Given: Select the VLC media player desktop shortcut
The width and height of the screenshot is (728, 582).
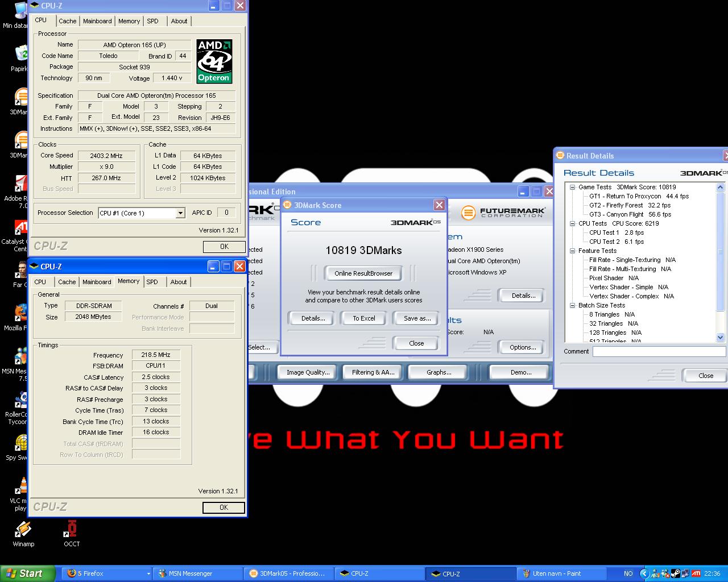Looking at the screenshot, I should pos(19,494).
